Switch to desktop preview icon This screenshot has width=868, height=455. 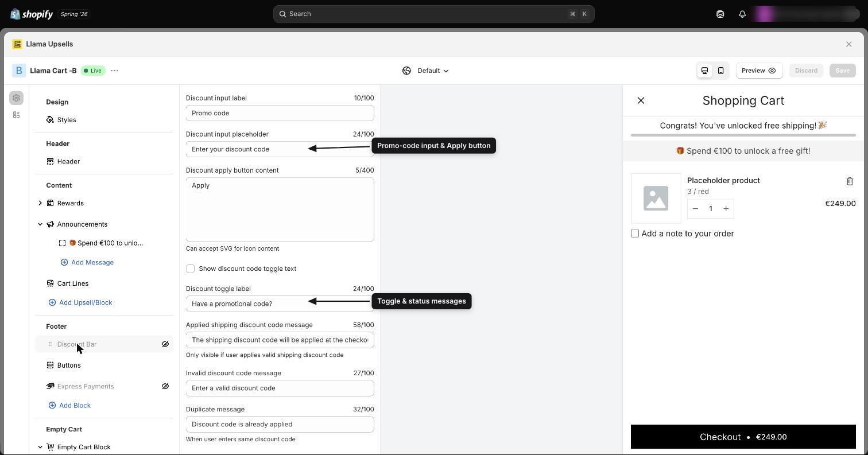[x=704, y=71]
